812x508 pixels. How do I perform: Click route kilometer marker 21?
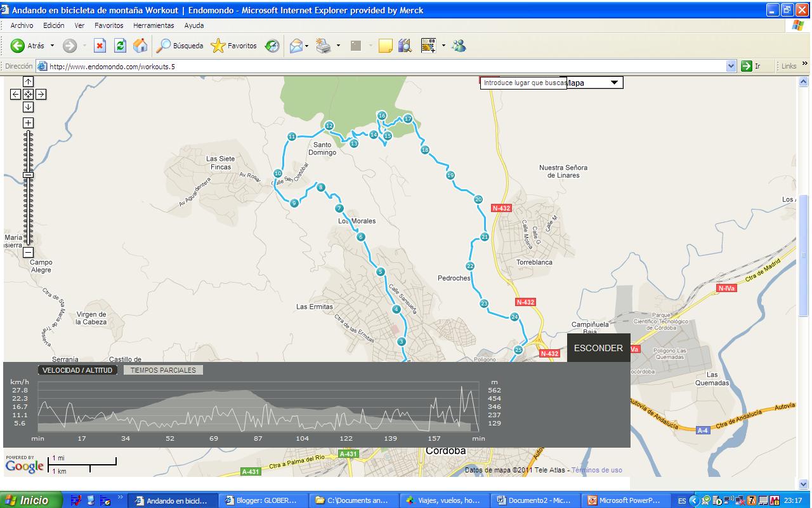tap(485, 237)
